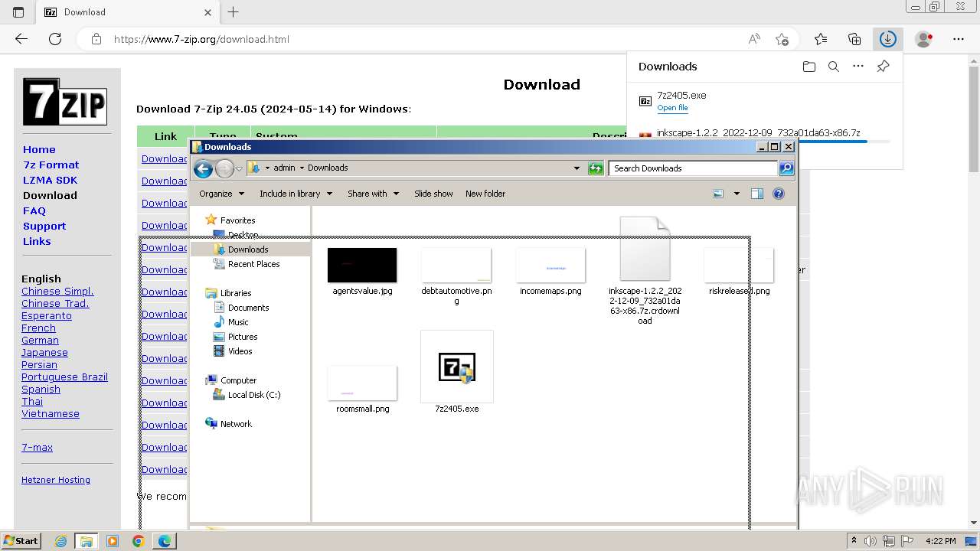The width and height of the screenshot is (980, 551).
Task: Add page to favorites star icon
Action: tap(782, 39)
